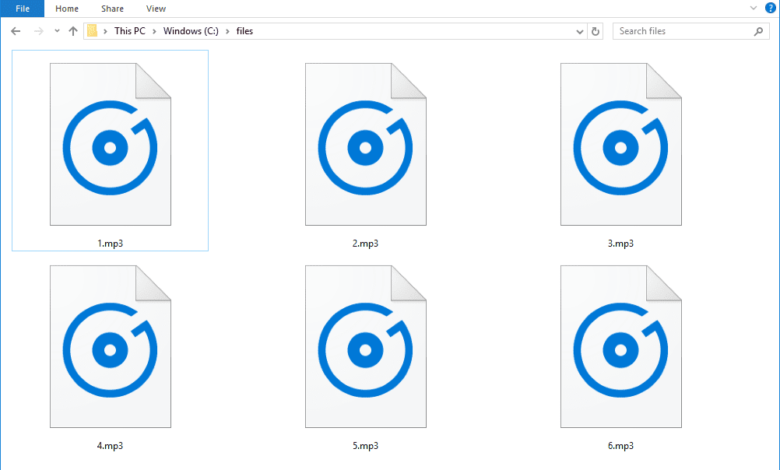The width and height of the screenshot is (780, 470).
Task: Click the folder icon in address bar
Action: coord(93,31)
